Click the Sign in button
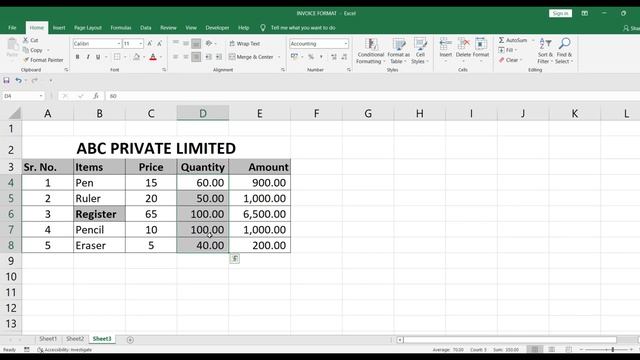Image resolution: width=640 pixels, height=360 pixels. tap(560, 13)
